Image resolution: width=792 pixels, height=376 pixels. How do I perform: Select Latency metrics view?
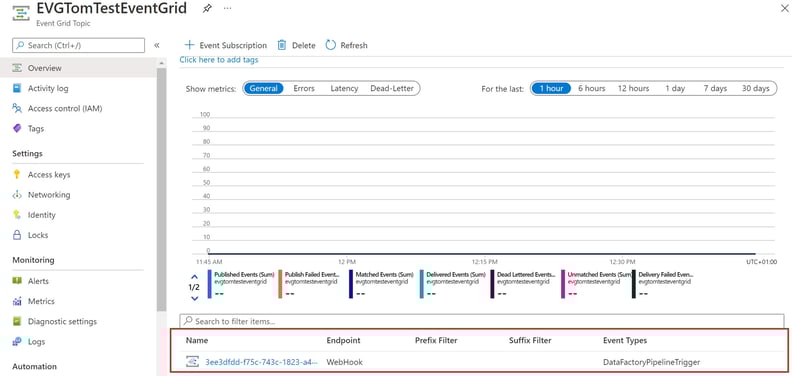[344, 88]
